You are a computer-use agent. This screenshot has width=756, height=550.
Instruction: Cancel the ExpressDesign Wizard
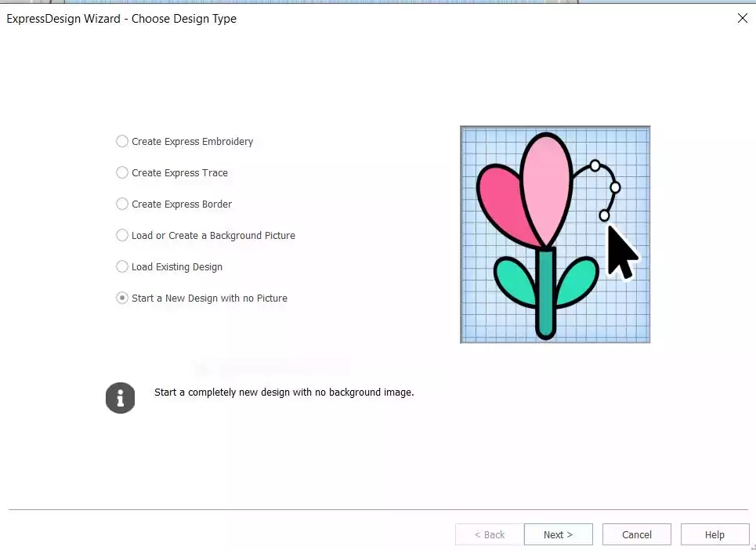[x=636, y=534]
